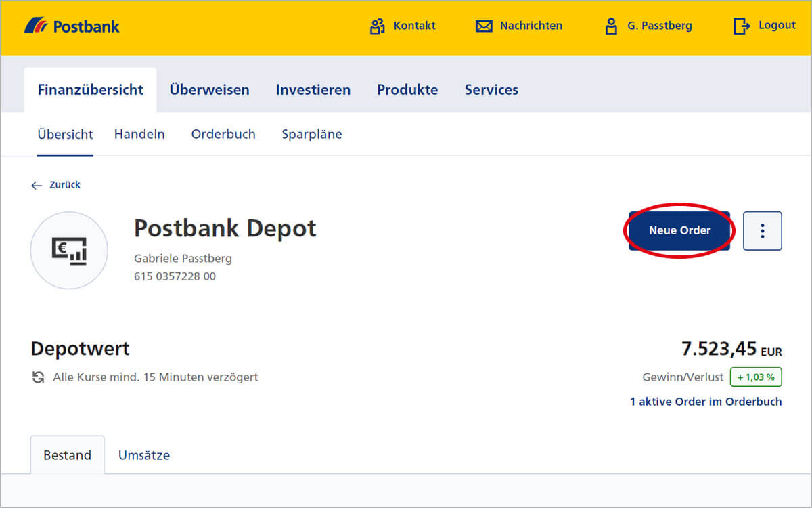Click the refresh quotes icon

39,377
